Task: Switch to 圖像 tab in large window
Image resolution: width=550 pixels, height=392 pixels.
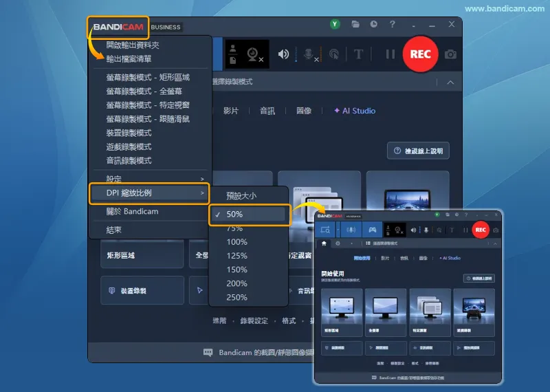Action: point(304,111)
